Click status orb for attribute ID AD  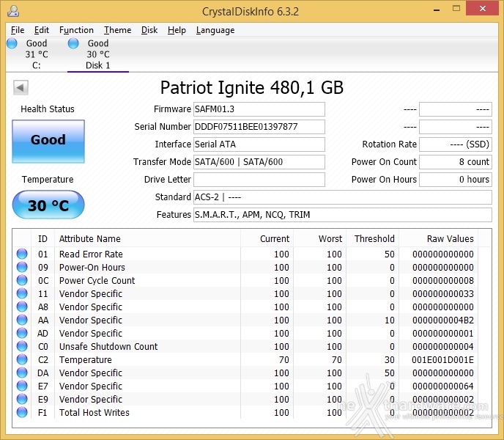point(22,333)
